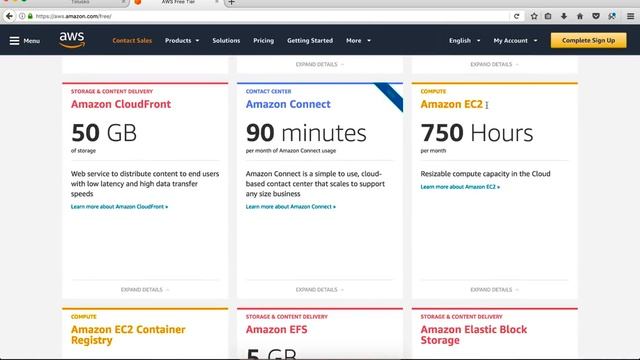Viewport: 640px width, 360px height.
Task: Expand the My Account dropdown
Action: click(x=515, y=40)
